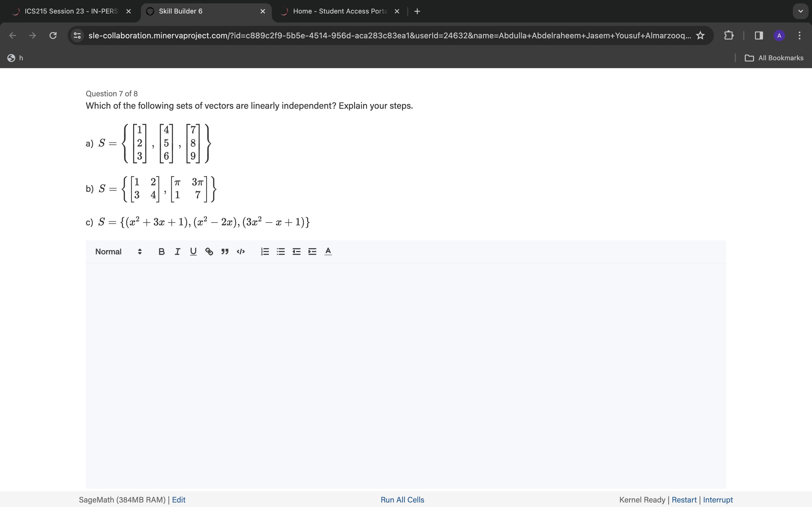Start a numbered ordered list
The height and width of the screenshot is (507, 812).
(x=265, y=252)
